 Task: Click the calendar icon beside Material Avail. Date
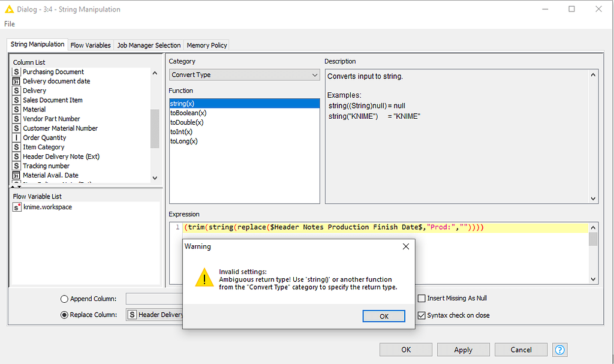pos(16,175)
